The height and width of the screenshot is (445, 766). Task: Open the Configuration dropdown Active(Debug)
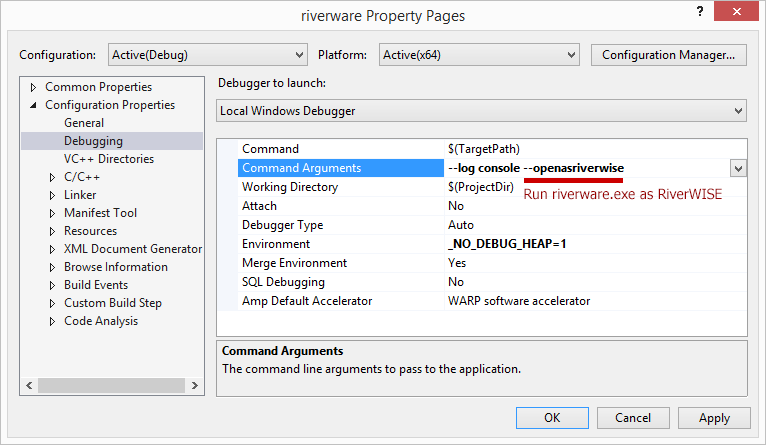coord(208,55)
